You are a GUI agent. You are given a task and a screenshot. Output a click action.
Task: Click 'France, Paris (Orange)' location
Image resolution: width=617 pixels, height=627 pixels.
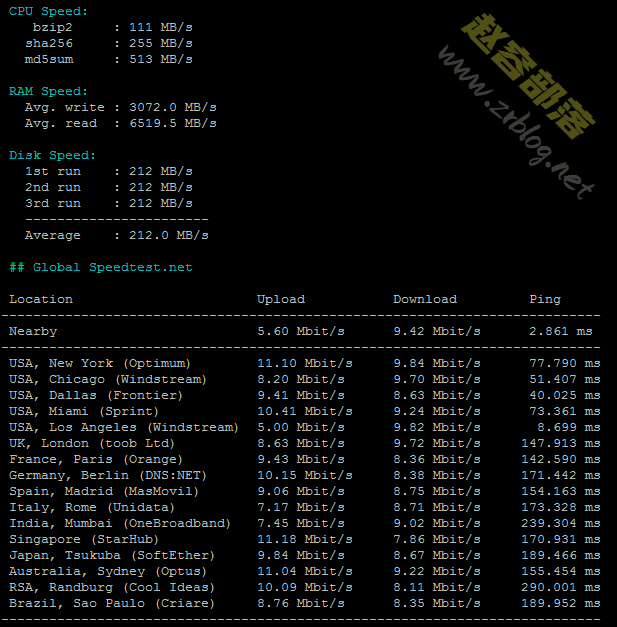click(x=96, y=459)
